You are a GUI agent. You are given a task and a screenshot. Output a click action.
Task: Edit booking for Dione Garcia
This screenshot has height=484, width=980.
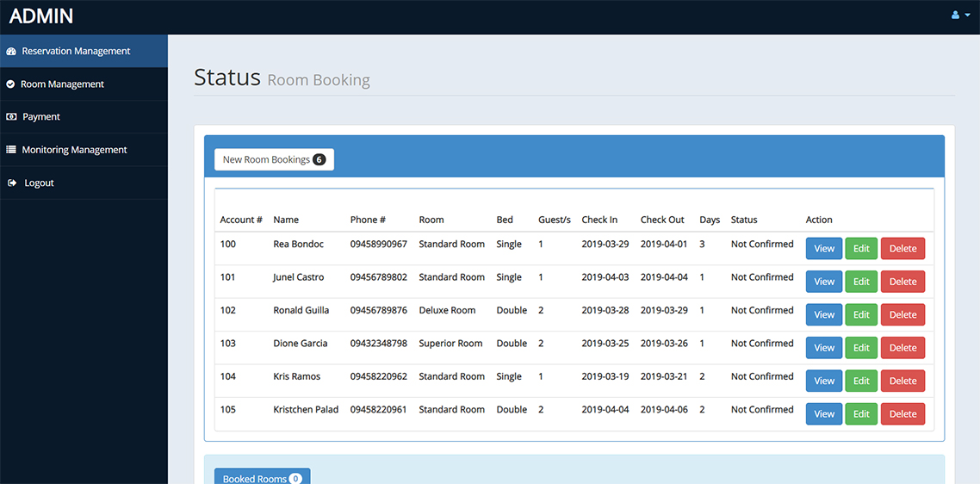tap(861, 348)
